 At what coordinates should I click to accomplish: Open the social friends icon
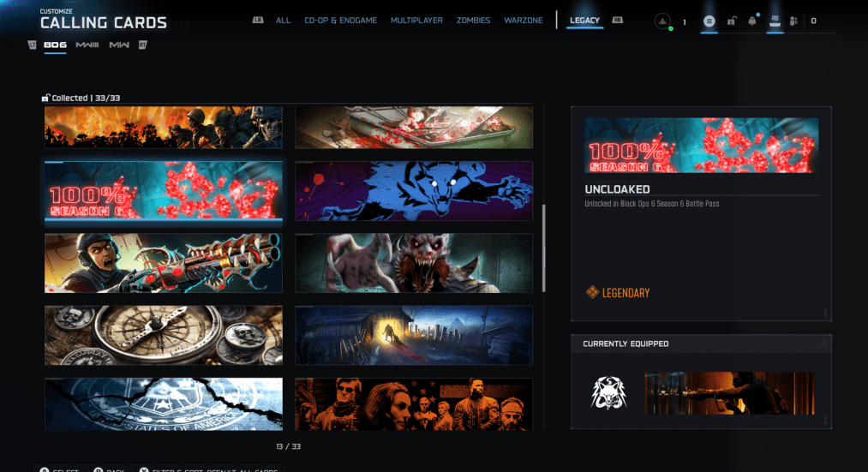point(794,21)
